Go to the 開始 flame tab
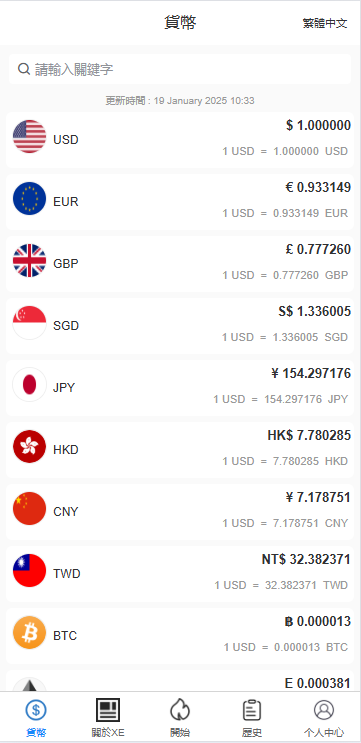The height and width of the screenshot is (743, 361). point(180,718)
